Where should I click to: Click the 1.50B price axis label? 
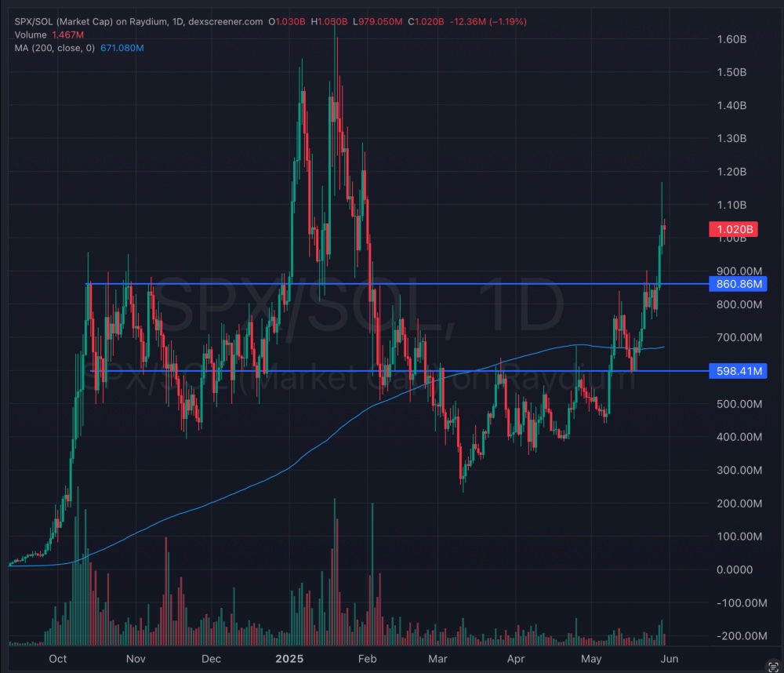coord(731,72)
